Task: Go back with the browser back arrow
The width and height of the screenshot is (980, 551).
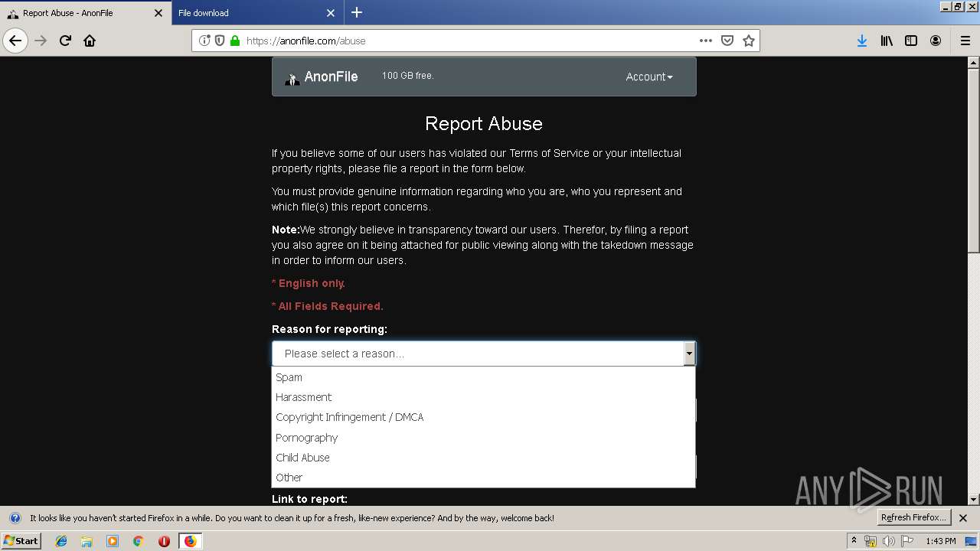Action: coord(15,41)
